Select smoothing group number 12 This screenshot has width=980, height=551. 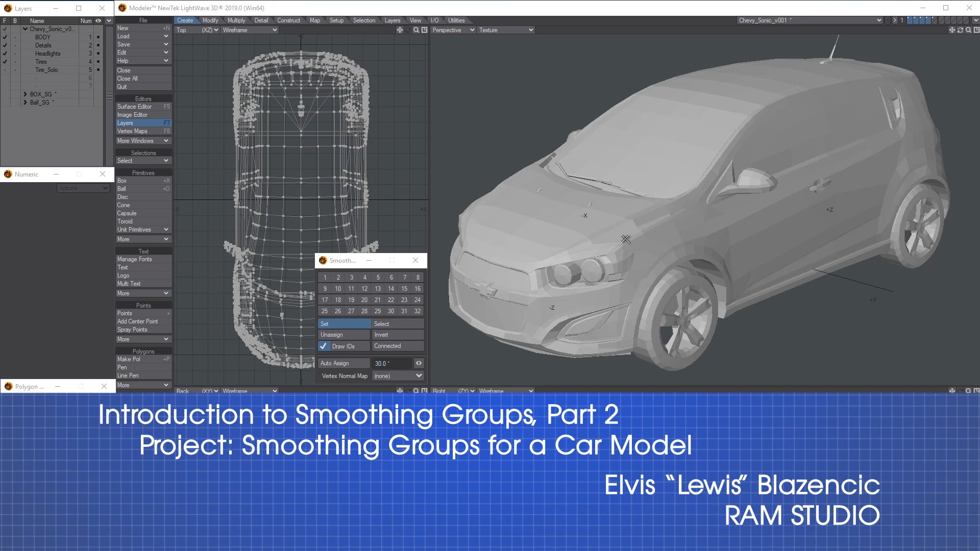(364, 289)
